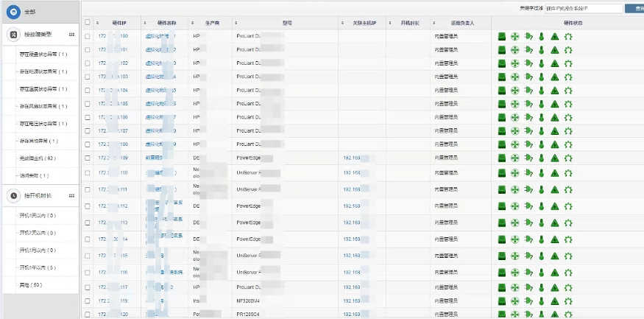
Task: Click the disk status icon in the .119 row
Action: click(501, 301)
